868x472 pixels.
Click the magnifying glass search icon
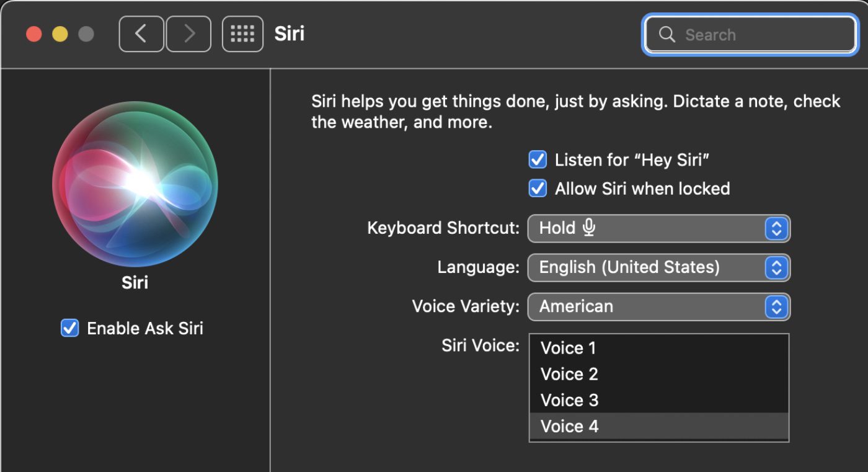click(666, 35)
